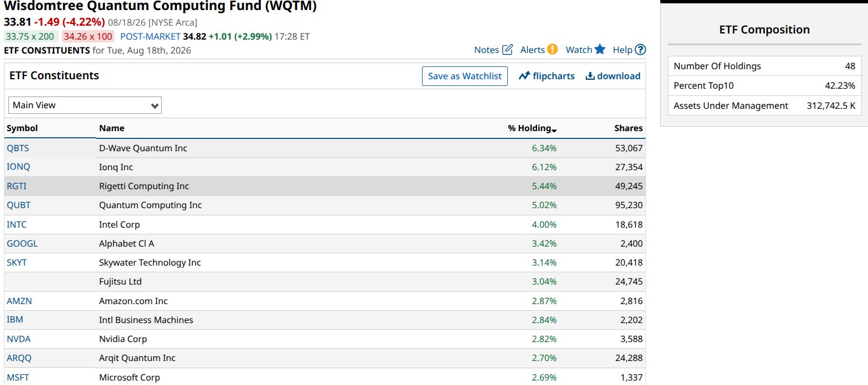Click the Alphabet Cl A name
Viewport: 868px width, 385px height.
127,243
